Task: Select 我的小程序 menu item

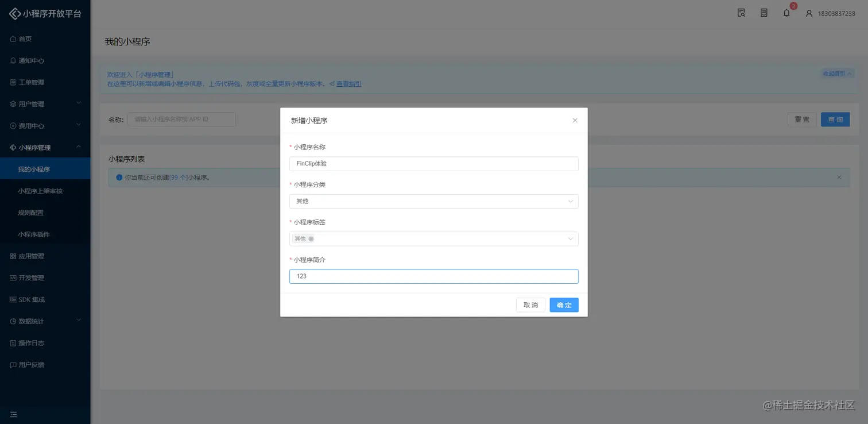Action: (x=45, y=169)
